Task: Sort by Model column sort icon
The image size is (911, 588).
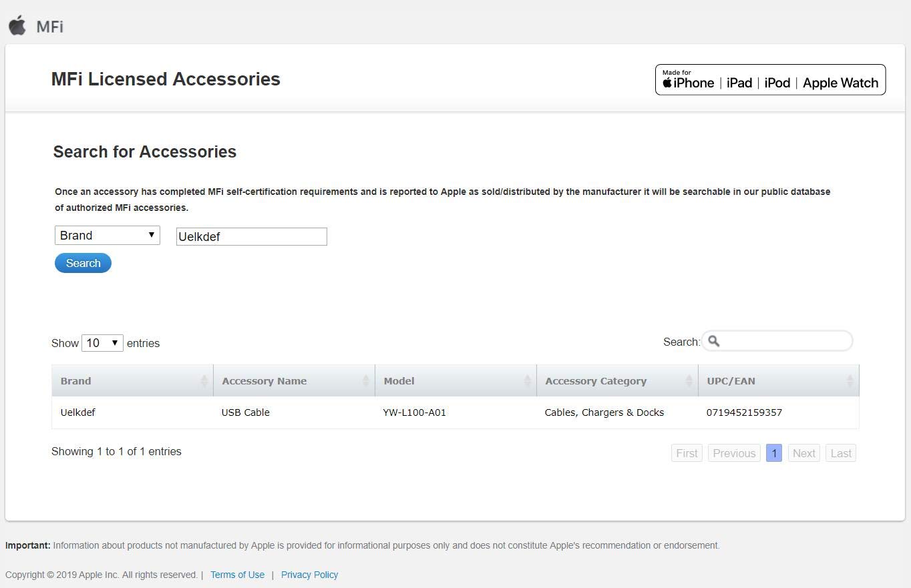Action: (x=527, y=381)
